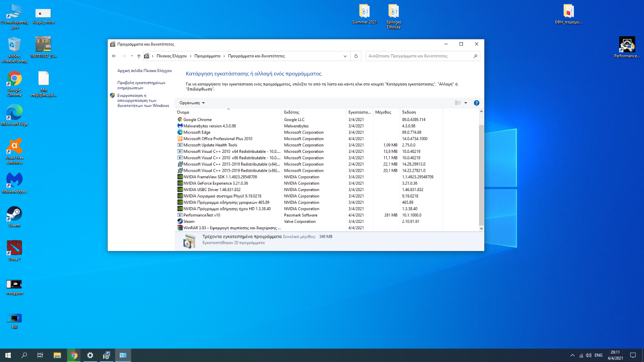Refresh the programs list

[x=356, y=56]
